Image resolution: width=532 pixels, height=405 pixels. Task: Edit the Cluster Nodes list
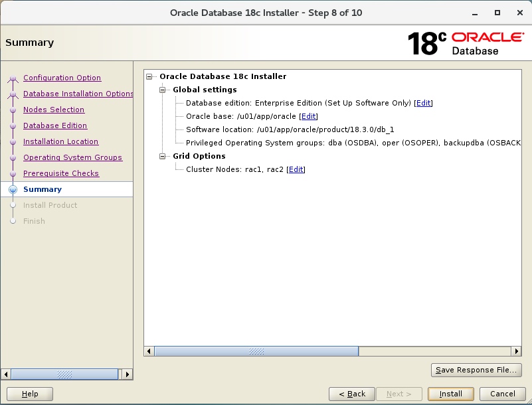tap(296, 169)
